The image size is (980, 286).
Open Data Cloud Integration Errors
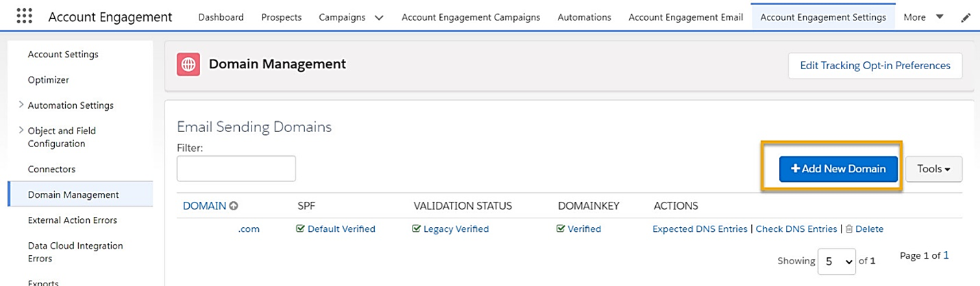point(75,252)
